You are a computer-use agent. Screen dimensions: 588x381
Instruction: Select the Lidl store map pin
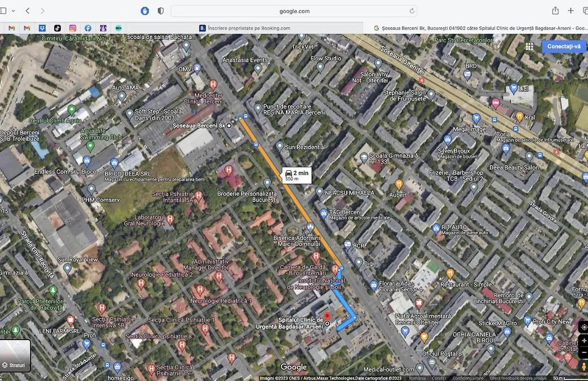(x=514, y=88)
